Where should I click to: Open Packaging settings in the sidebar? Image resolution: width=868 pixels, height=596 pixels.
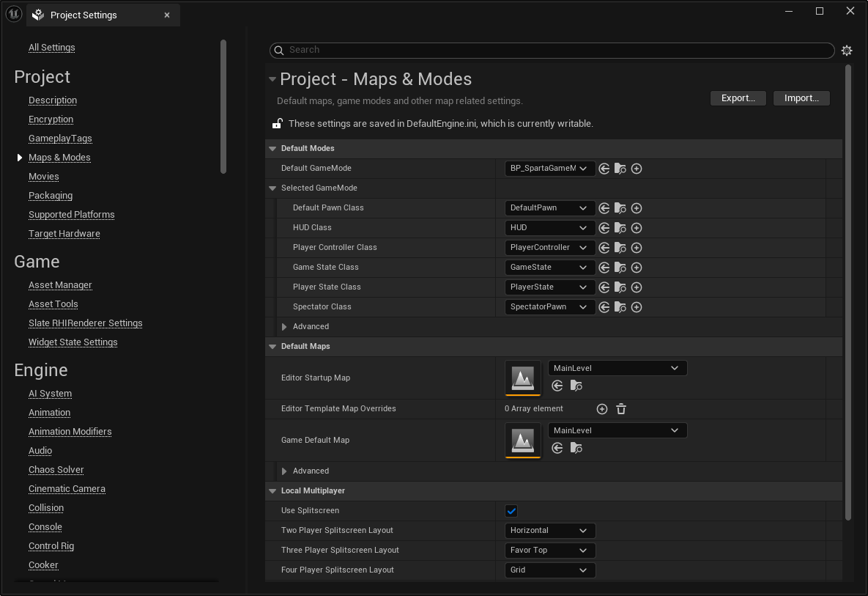[51, 196]
